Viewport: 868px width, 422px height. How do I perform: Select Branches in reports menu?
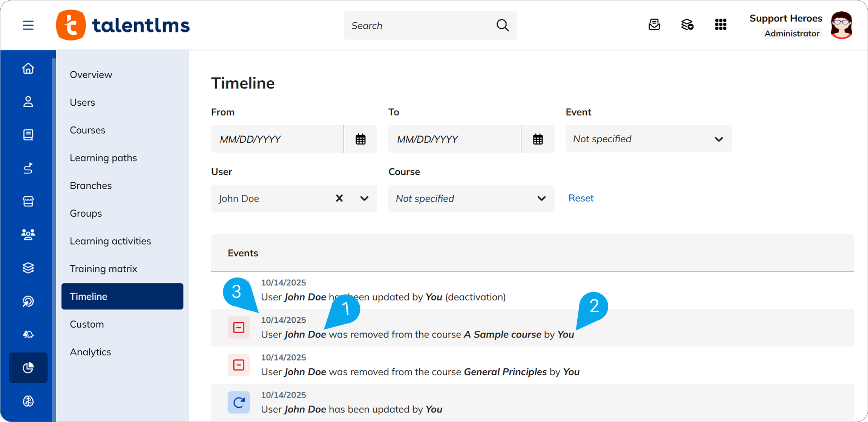tap(91, 186)
